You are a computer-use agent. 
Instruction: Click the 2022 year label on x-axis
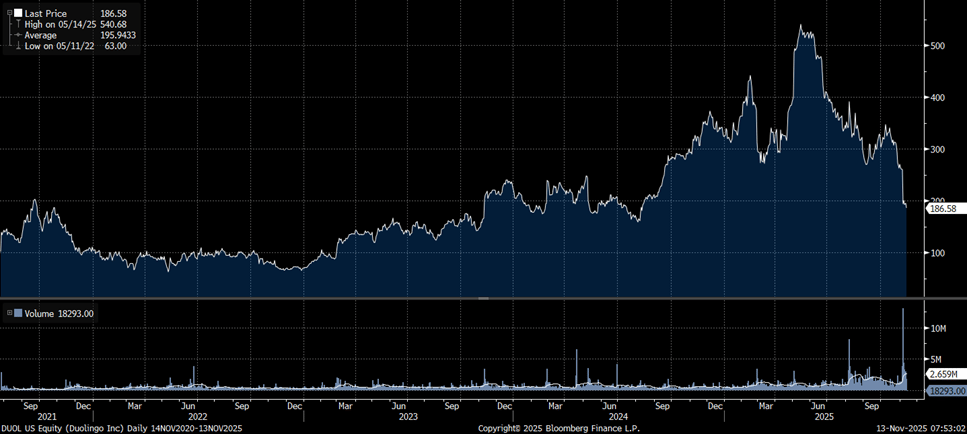(x=198, y=416)
